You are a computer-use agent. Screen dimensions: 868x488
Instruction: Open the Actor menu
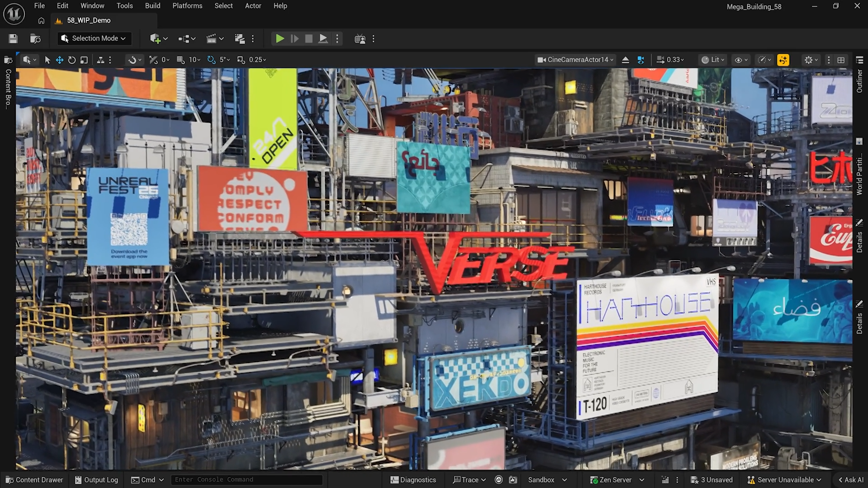[253, 6]
